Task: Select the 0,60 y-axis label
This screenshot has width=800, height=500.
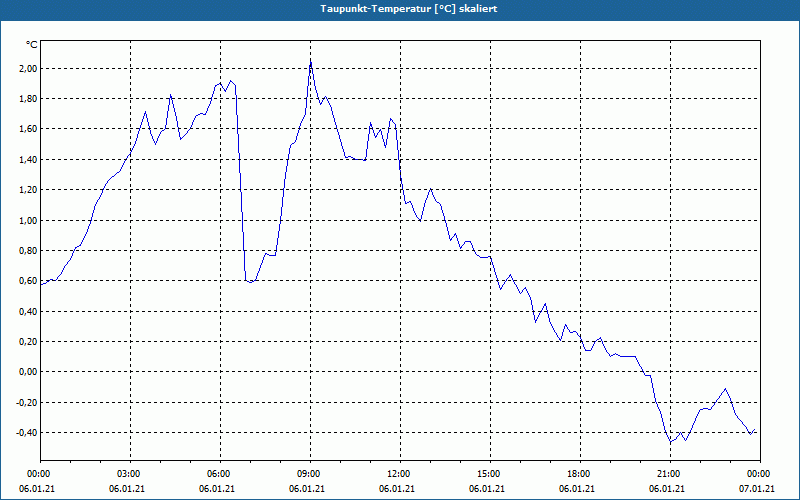Action: tap(27, 281)
